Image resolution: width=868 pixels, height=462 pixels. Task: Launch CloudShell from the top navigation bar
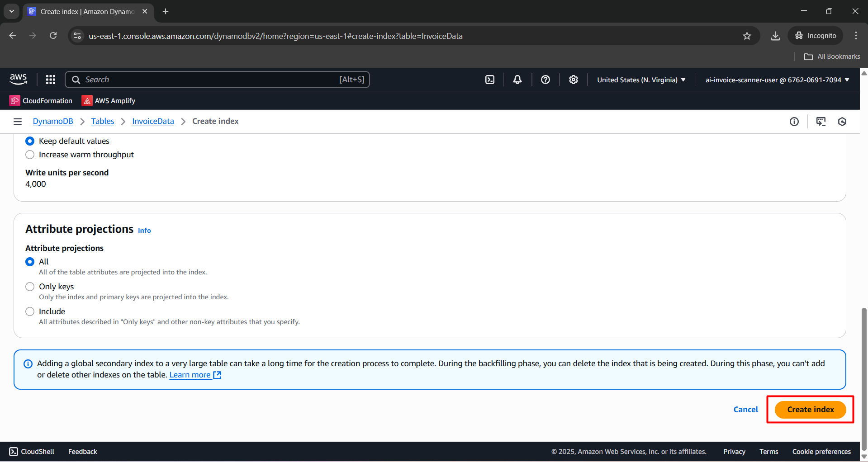[x=490, y=80]
